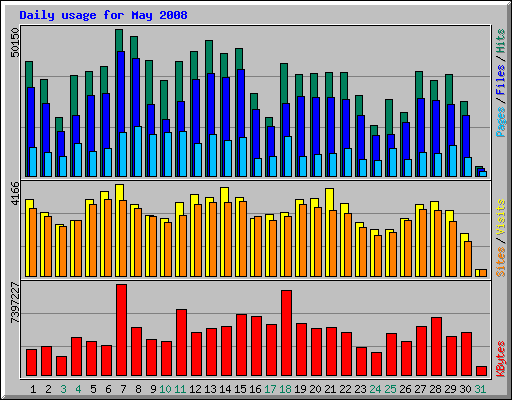Screen dimensions: 512x400
Task: Click the light blue Pages bar for day 8
Action: pyautogui.click(x=138, y=151)
